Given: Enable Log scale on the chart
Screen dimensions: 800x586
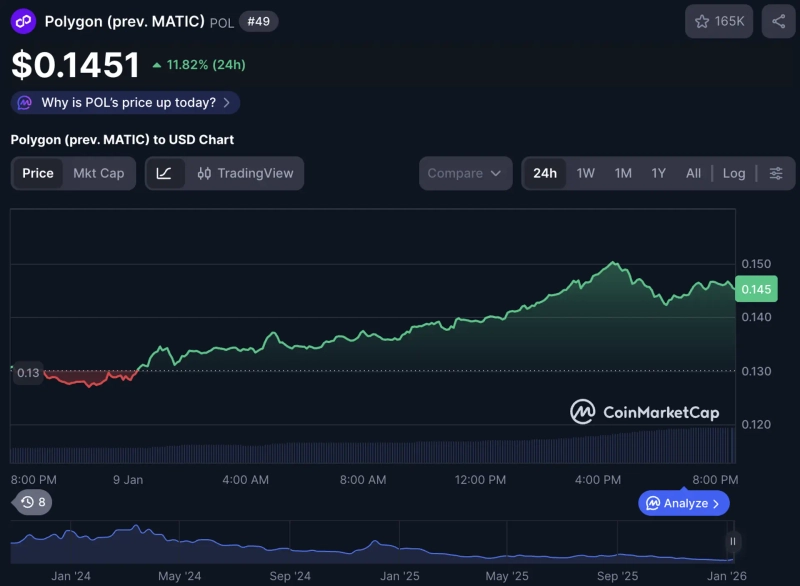Looking at the screenshot, I should (x=734, y=173).
